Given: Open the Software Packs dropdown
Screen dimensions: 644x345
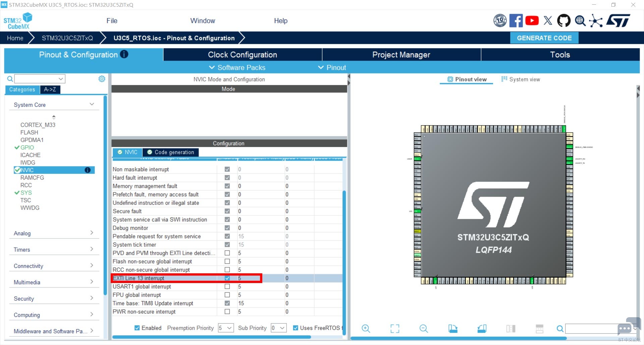Looking at the screenshot, I should (x=237, y=68).
